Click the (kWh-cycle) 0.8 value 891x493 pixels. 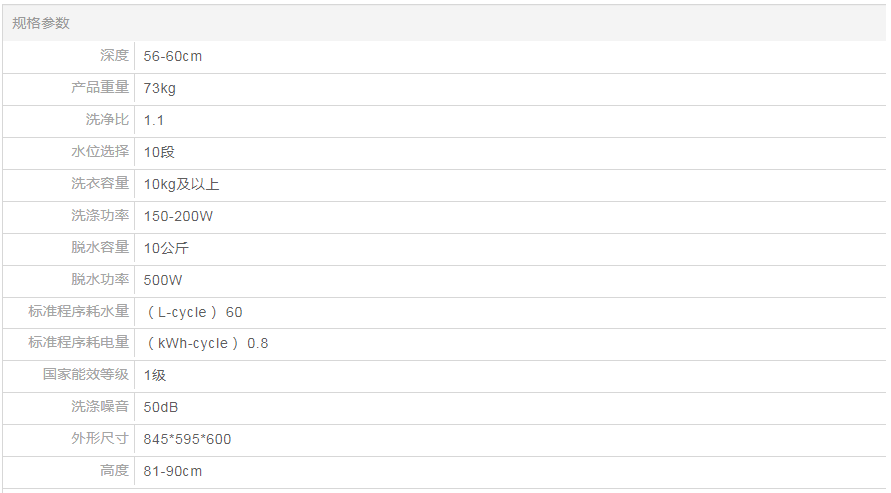tap(207, 343)
